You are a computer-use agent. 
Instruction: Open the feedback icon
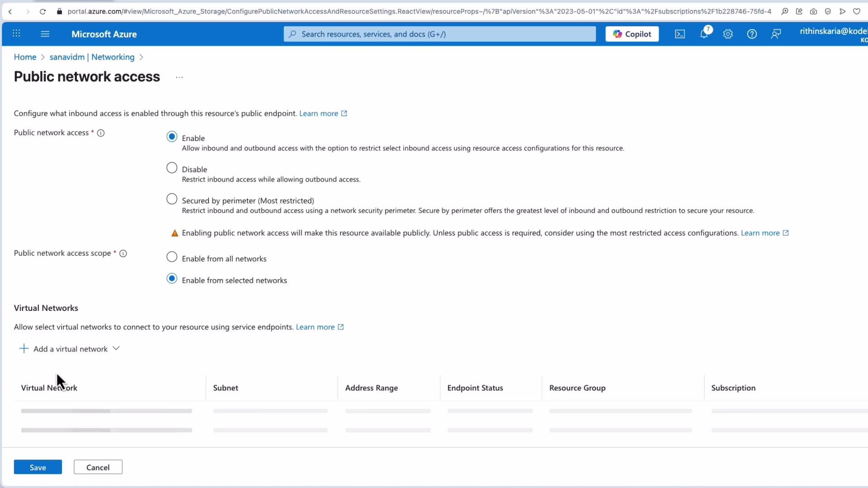pyautogui.click(x=776, y=34)
